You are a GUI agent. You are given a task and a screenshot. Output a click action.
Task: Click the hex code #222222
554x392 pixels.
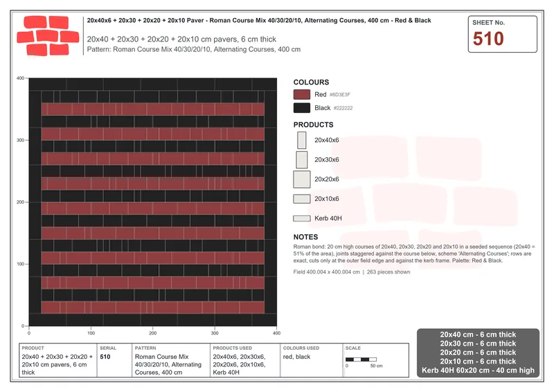click(x=343, y=108)
